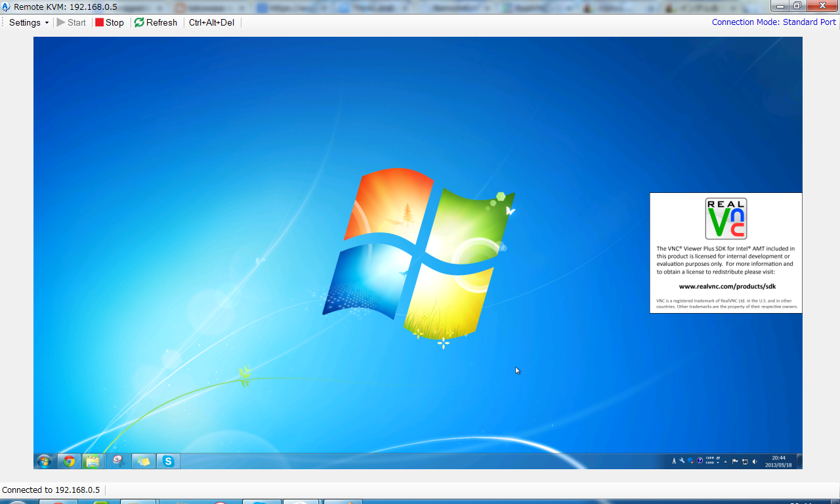Launch Google Chrome from remote taskbar
The image size is (840, 504).
coord(69,461)
